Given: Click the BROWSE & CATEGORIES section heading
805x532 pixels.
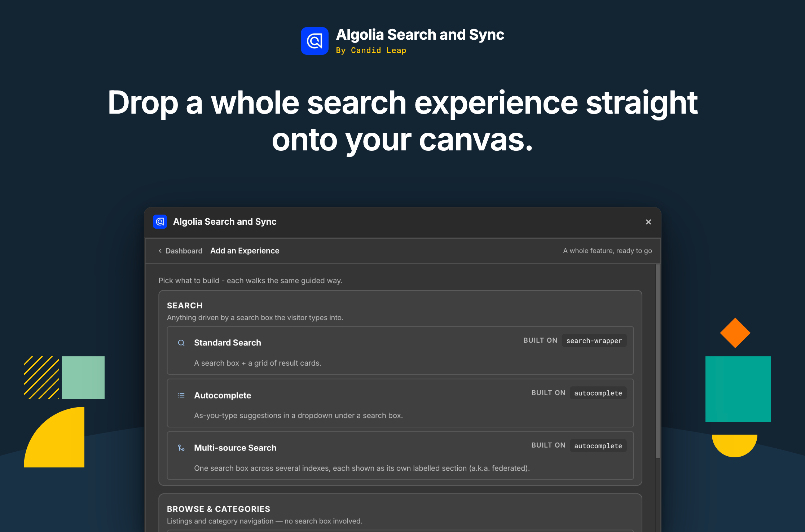Looking at the screenshot, I should [x=219, y=509].
